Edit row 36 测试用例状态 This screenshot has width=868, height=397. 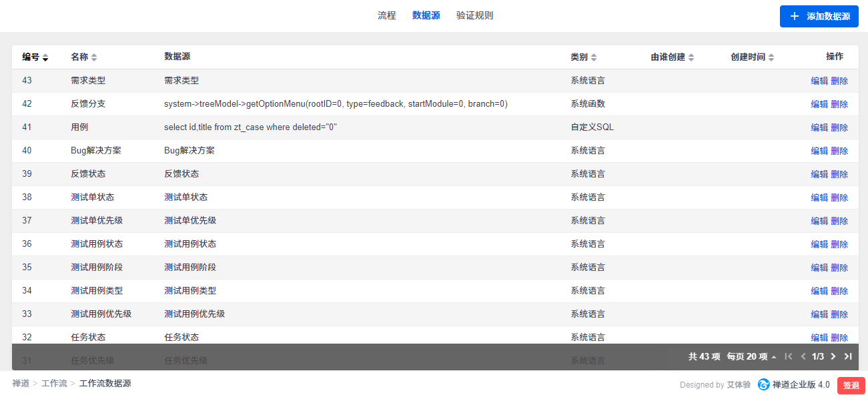click(819, 244)
